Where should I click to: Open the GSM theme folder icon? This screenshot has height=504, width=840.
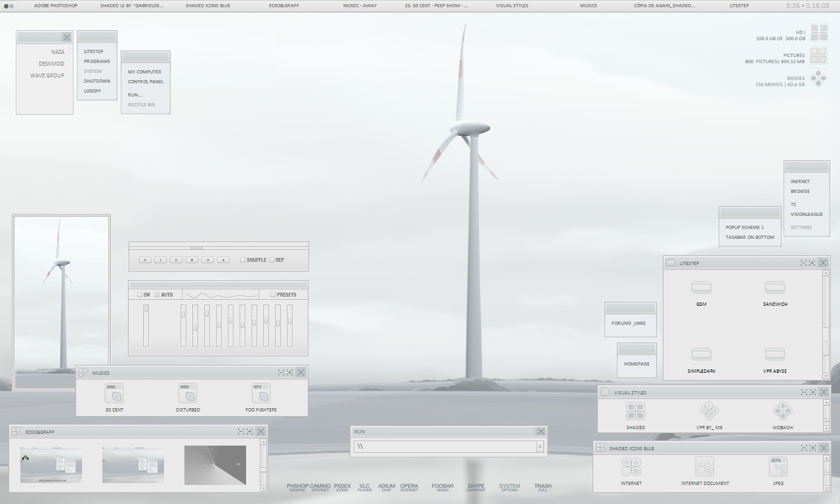702,287
